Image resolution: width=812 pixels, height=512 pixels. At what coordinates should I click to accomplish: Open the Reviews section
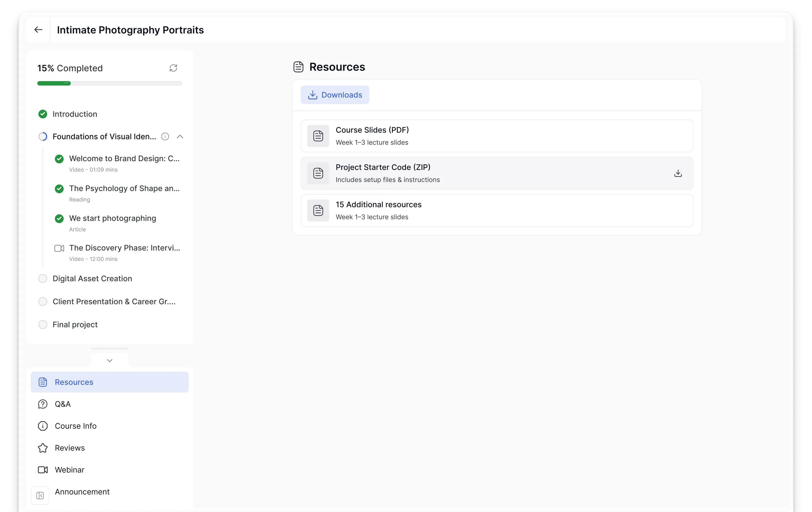(x=70, y=448)
